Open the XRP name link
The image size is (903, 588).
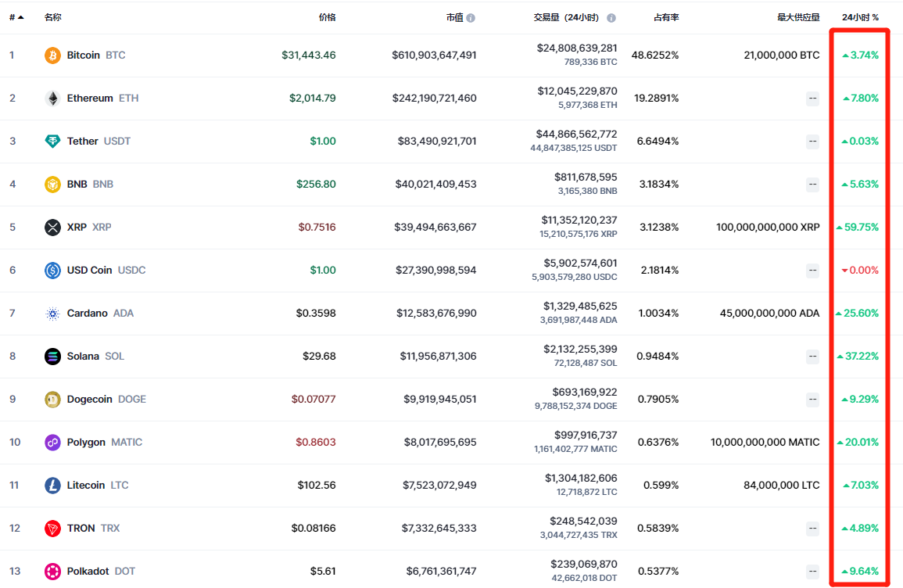pyautogui.click(x=89, y=228)
